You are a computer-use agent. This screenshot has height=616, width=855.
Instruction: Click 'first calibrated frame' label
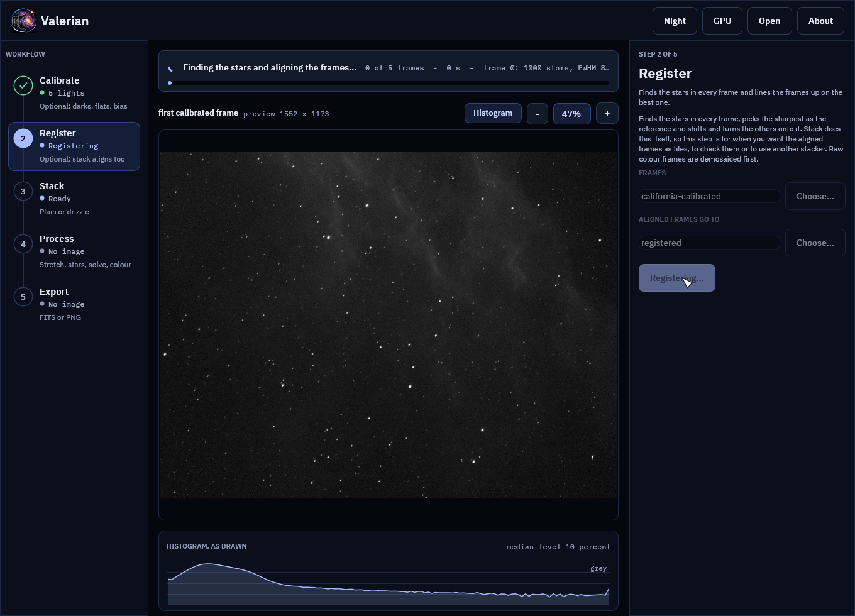pyautogui.click(x=198, y=113)
